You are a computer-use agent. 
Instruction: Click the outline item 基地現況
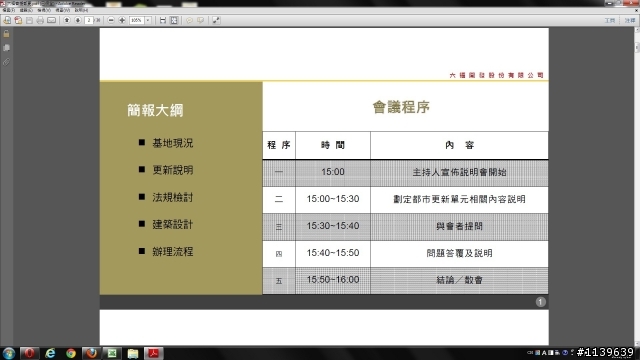(173, 143)
